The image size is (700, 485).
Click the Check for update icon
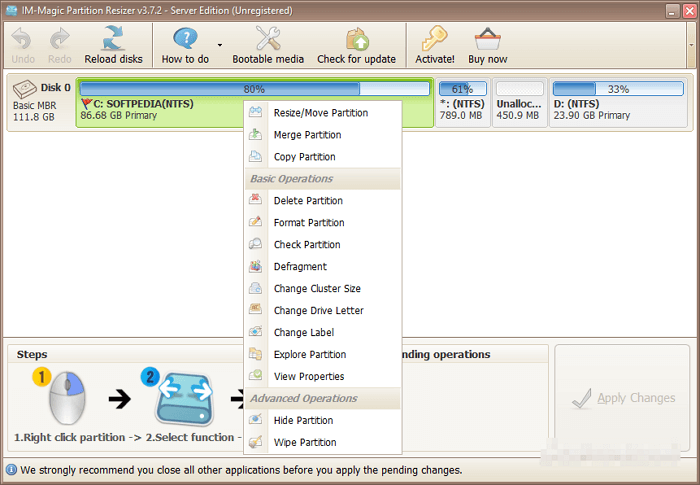click(x=356, y=39)
